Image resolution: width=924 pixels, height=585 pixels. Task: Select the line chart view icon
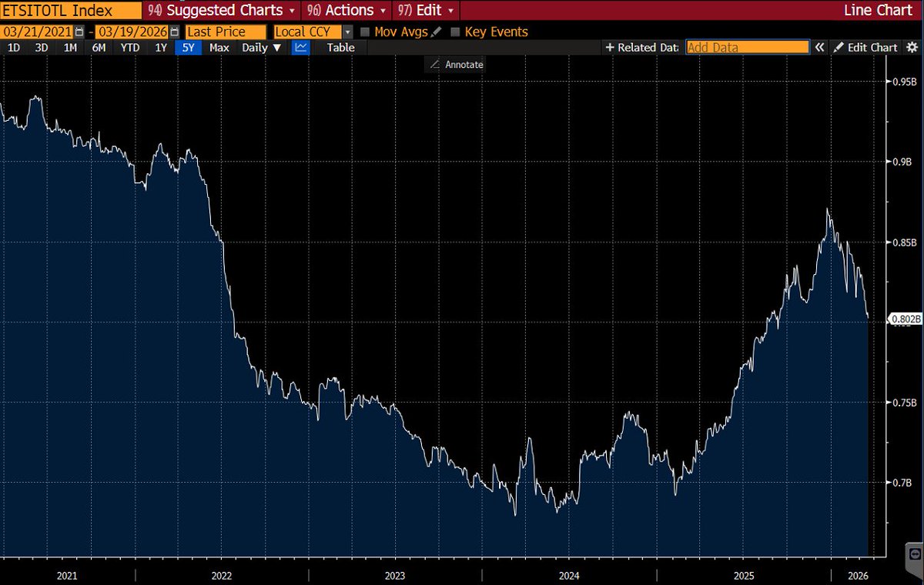pyautogui.click(x=301, y=47)
